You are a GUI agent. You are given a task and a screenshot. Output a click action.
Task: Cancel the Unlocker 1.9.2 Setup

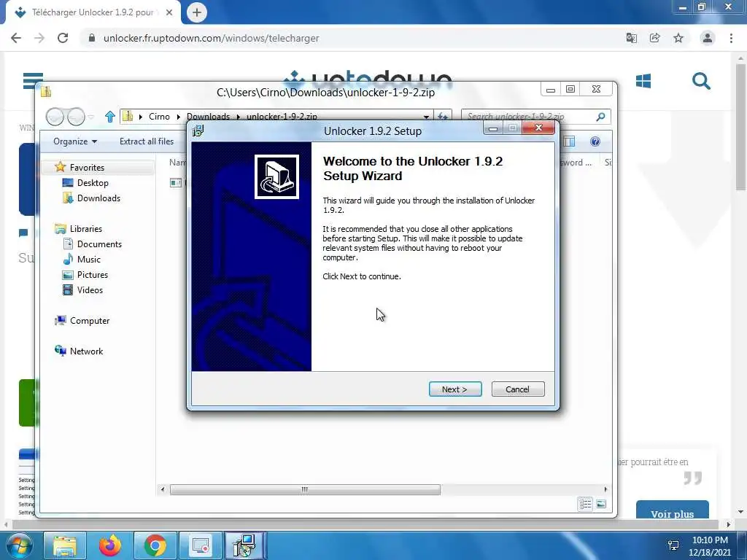(517, 389)
